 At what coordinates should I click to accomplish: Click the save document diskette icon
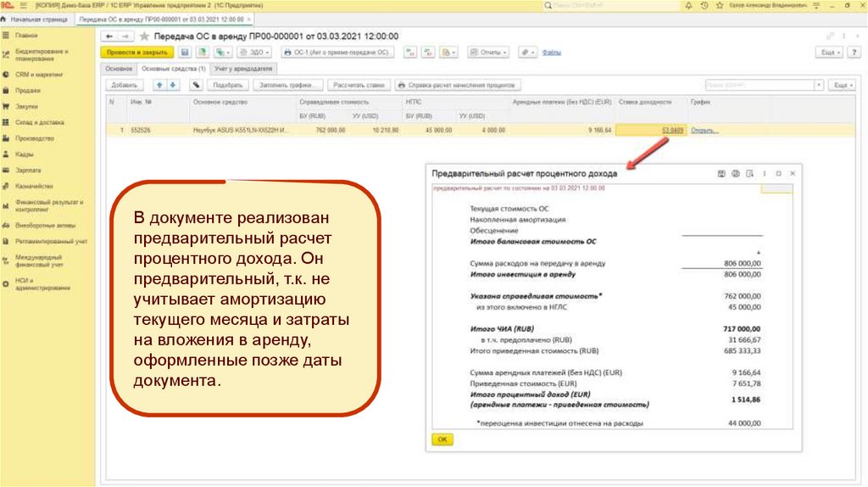tap(184, 52)
